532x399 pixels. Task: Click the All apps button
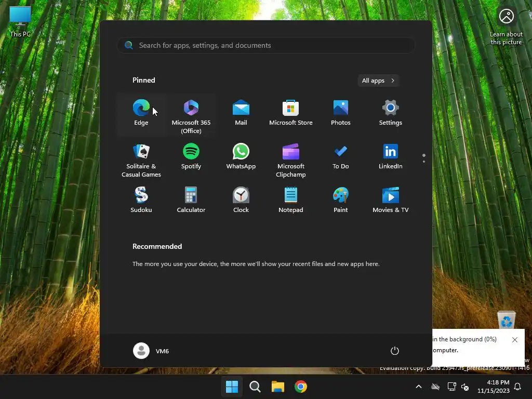click(378, 81)
